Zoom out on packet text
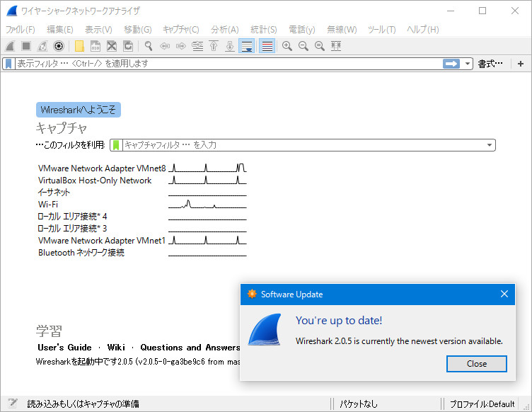This screenshot has width=532, height=412. [303, 46]
